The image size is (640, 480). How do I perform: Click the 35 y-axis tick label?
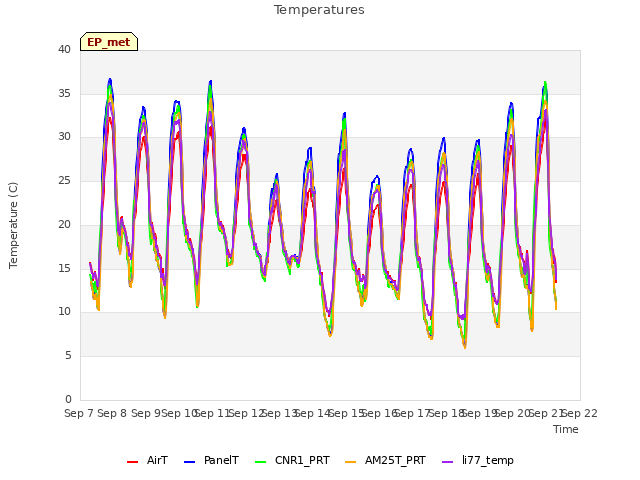tap(64, 93)
